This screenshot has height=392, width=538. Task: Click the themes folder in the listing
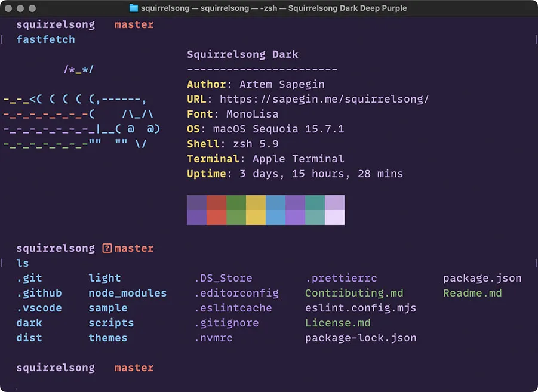click(x=107, y=338)
